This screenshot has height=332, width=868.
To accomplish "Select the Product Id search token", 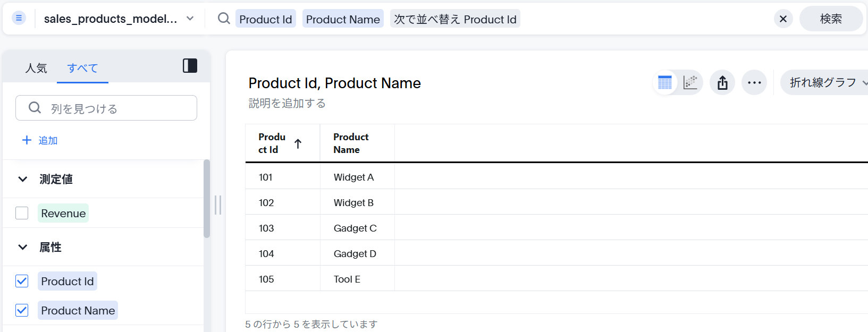I will pos(266,19).
